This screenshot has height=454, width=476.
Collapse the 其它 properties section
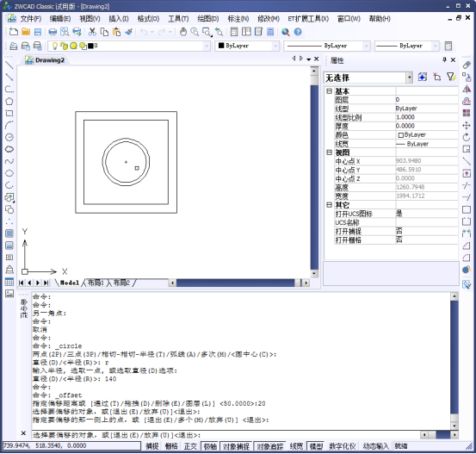(329, 205)
